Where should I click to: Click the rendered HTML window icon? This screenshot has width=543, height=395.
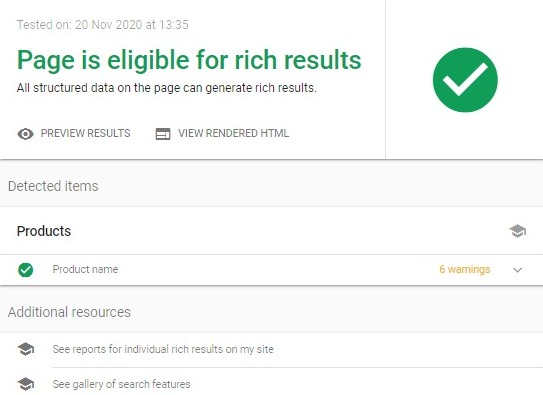[163, 134]
